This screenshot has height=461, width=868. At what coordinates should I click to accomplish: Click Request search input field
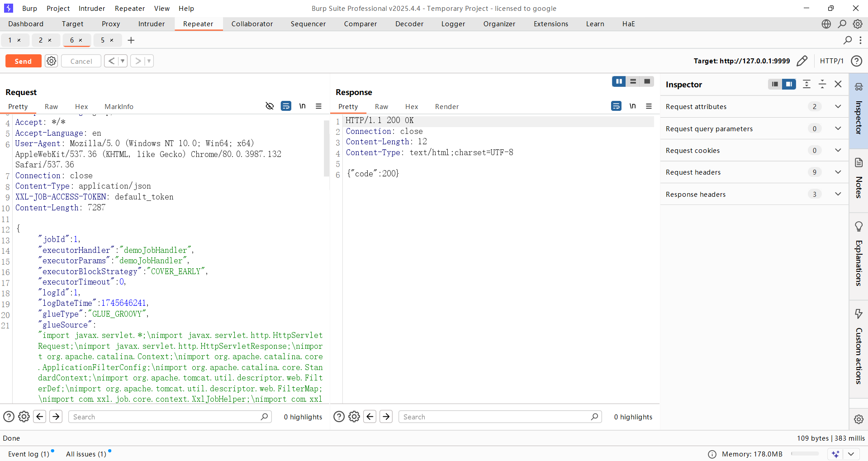170,417
